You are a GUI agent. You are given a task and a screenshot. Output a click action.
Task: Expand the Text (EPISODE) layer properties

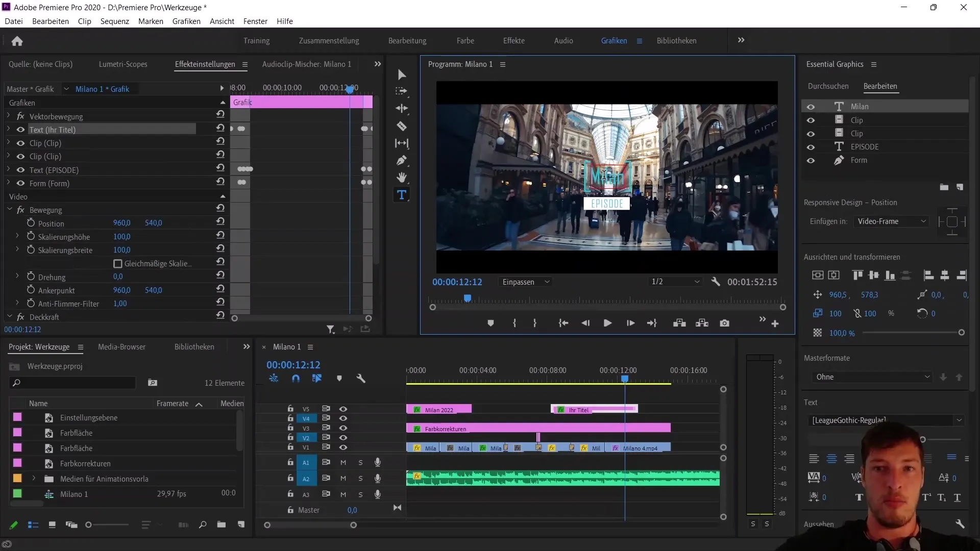[x=8, y=169]
